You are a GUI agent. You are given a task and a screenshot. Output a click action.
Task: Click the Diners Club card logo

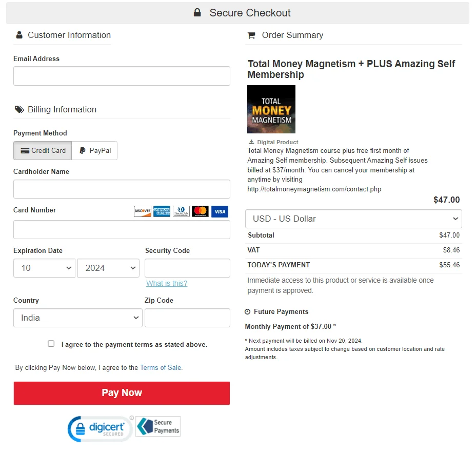click(x=181, y=211)
